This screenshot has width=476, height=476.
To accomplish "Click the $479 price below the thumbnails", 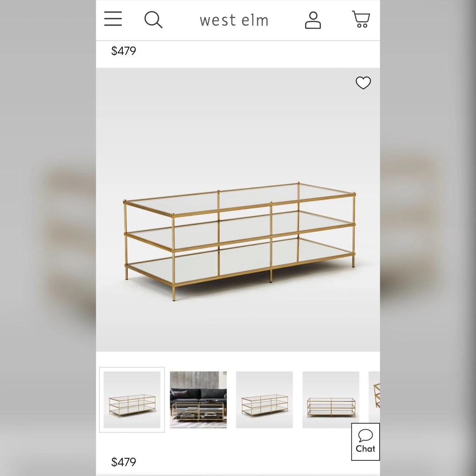I will (x=124, y=462).
